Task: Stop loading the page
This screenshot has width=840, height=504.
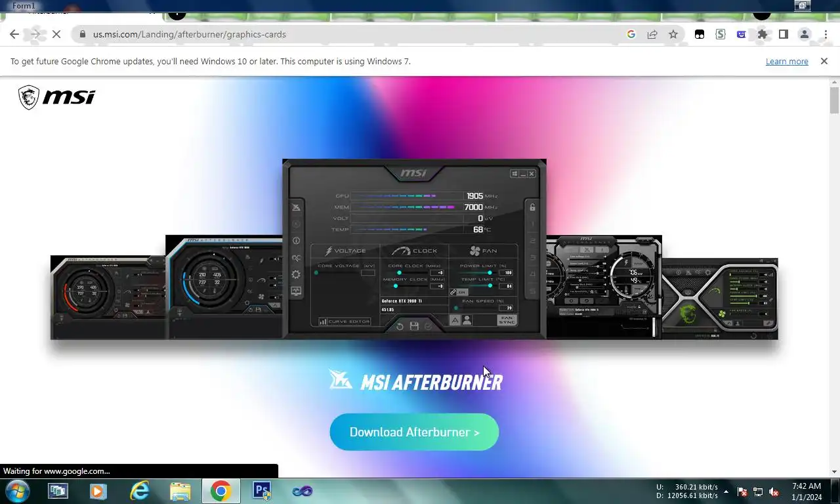Action: click(56, 34)
